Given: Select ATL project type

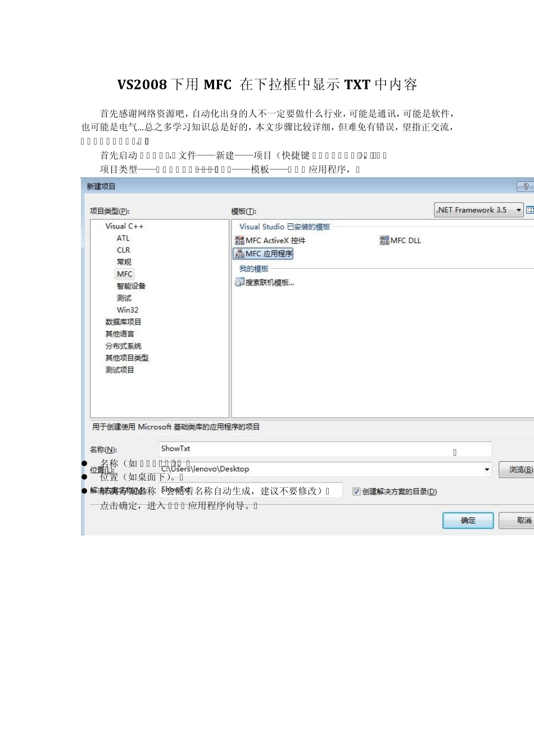Looking at the screenshot, I should pyautogui.click(x=123, y=238).
